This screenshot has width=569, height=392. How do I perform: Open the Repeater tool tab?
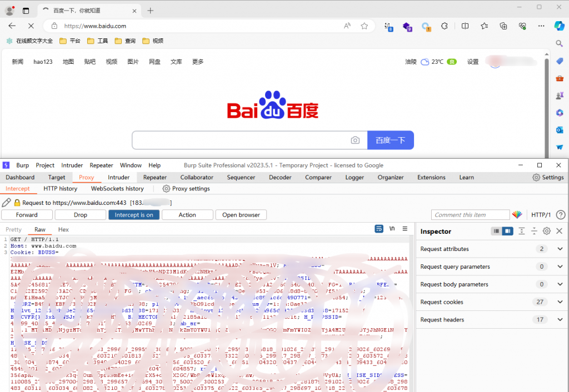(154, 178)
